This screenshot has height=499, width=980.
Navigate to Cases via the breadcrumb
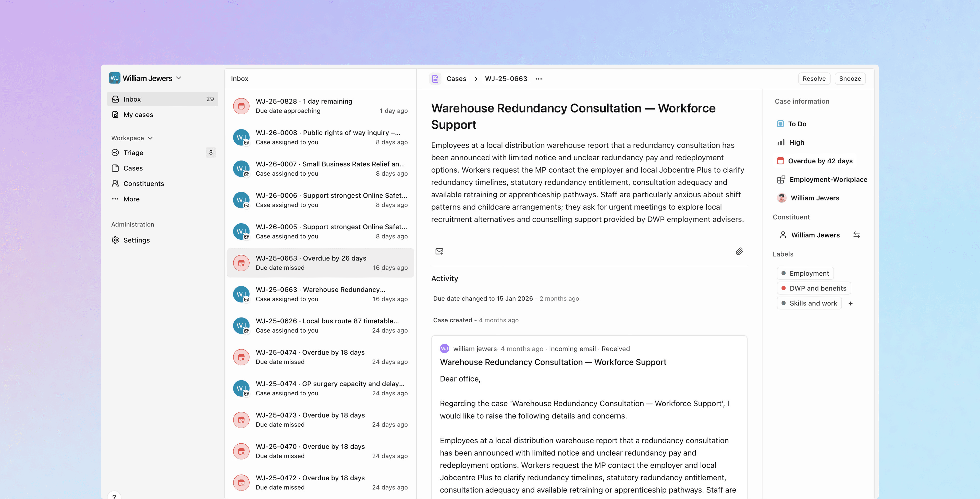pos(456,78)
